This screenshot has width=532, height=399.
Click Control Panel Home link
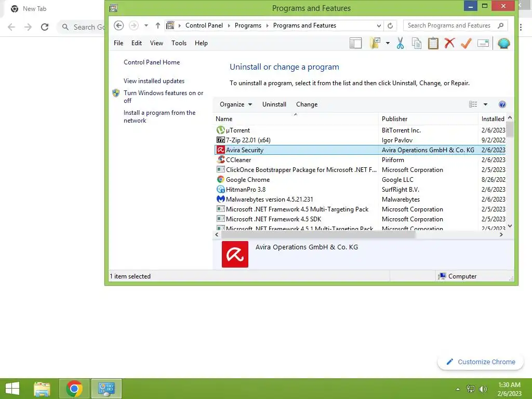[x=152, y=62]
